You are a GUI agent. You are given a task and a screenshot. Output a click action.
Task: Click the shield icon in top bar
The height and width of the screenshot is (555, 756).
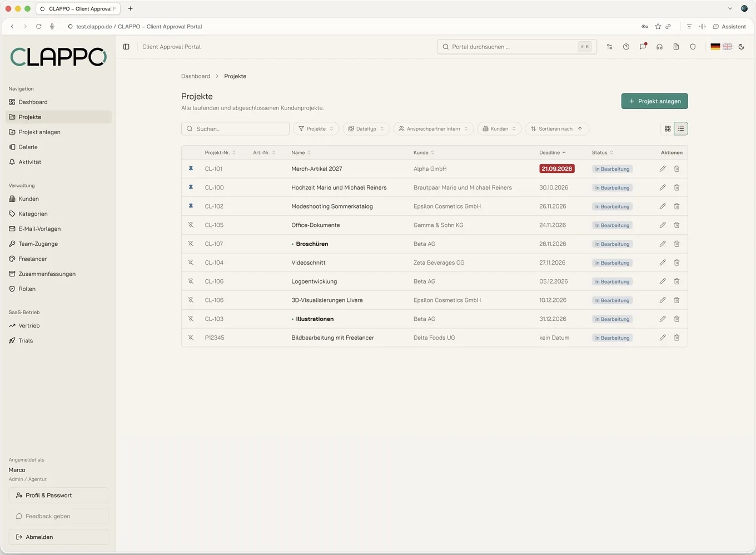click(x=693, y=47)
